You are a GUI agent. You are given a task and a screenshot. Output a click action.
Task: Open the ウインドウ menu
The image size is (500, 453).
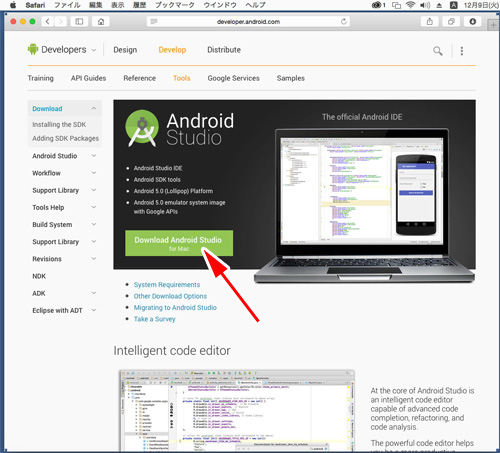220,5
